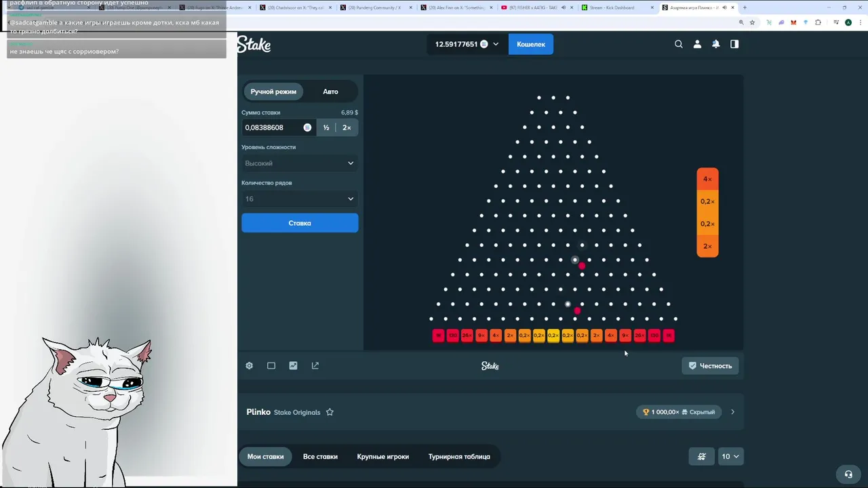Open the site search magnifier icon
The width and height of the screenshot is (868, 488).
click(679, 44)
